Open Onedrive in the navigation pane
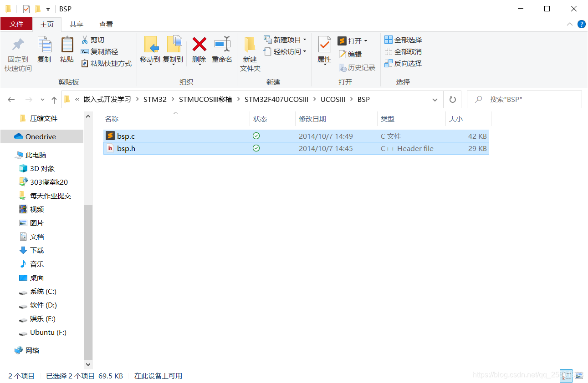 pos(41,136)
